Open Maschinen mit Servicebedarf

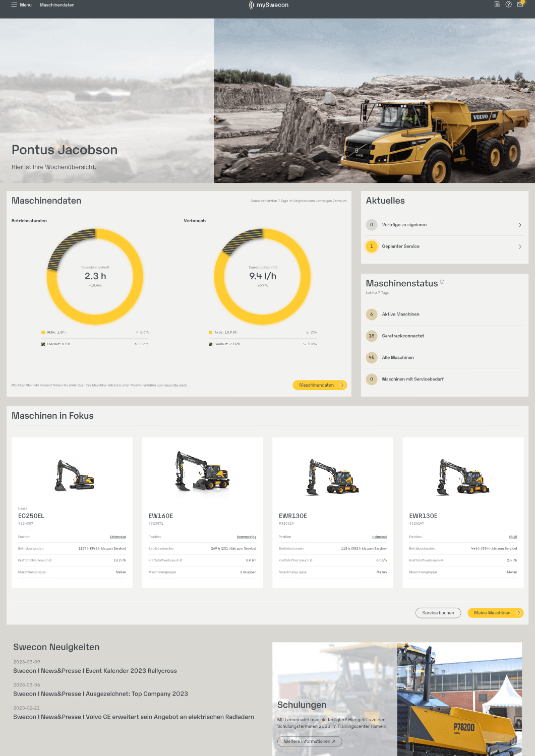[445, 380]
